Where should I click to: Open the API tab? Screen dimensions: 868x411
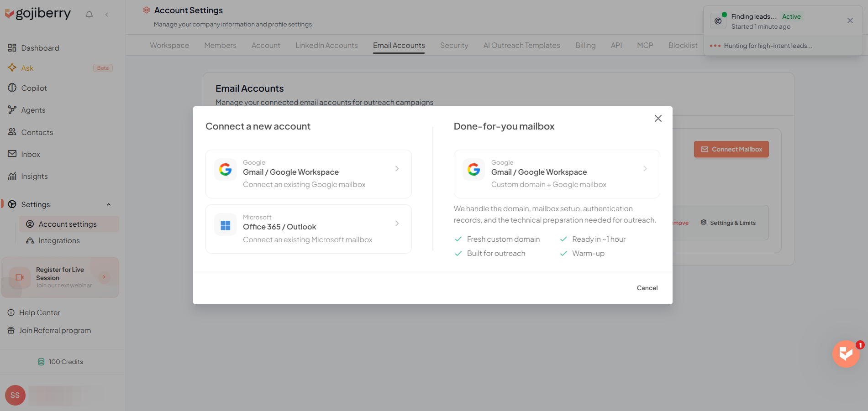(x=616, y=45)
